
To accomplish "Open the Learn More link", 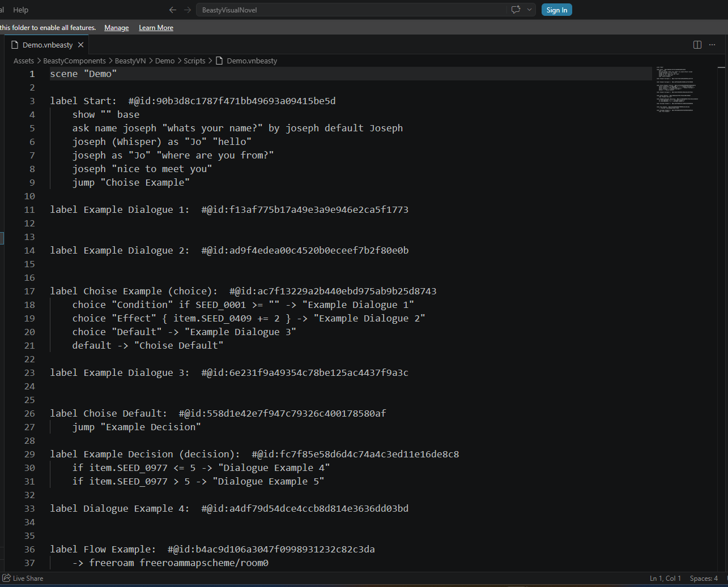I will (x=156, y=28).
